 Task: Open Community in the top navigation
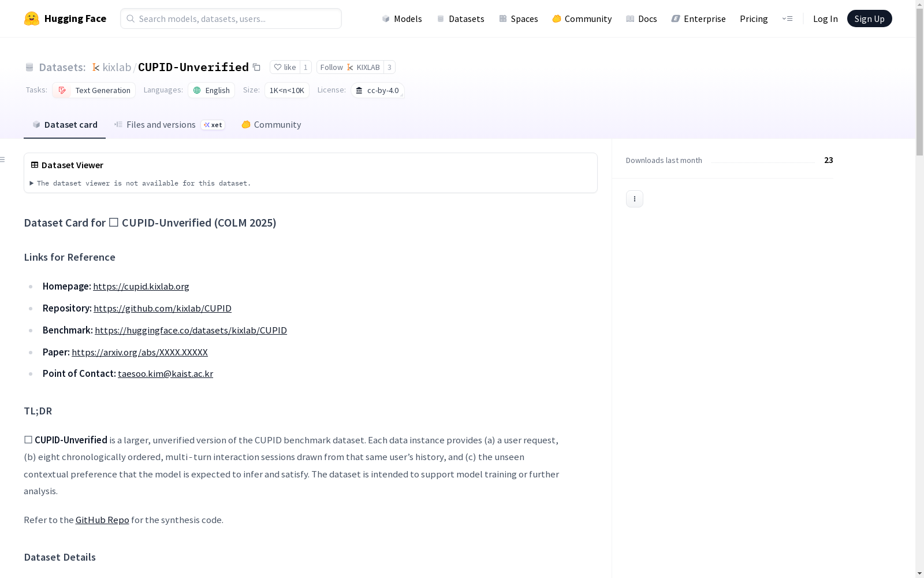pos(582,18)
